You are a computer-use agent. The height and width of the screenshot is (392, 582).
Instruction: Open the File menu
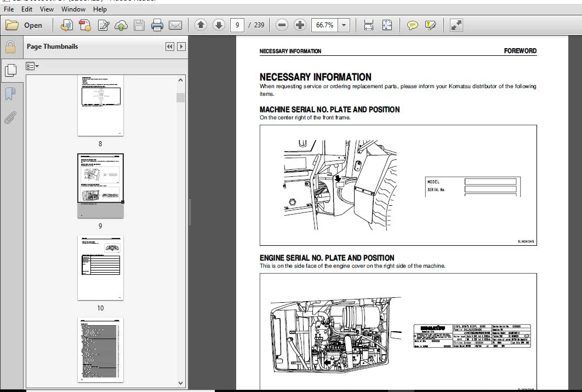pyautogui.click(x=9, y=9)
